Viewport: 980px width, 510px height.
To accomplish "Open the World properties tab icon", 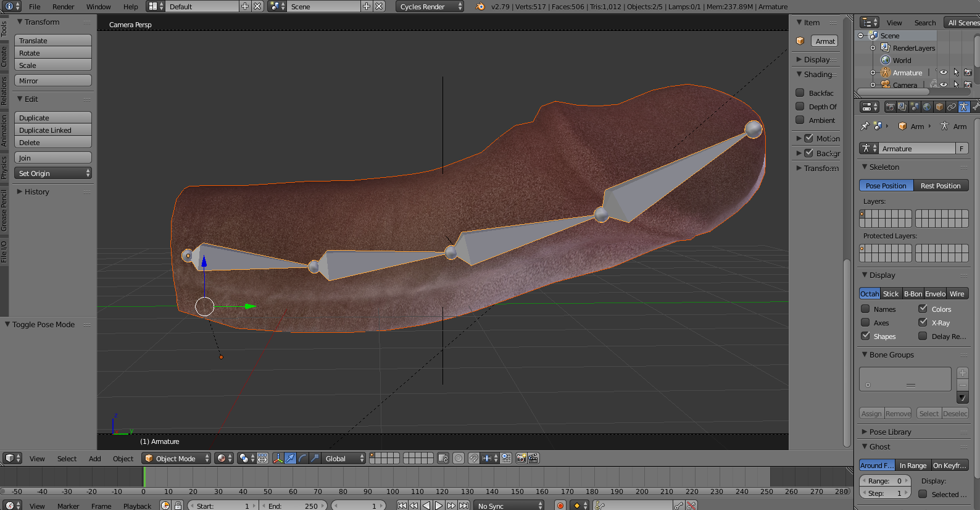I will click(927, 107).
